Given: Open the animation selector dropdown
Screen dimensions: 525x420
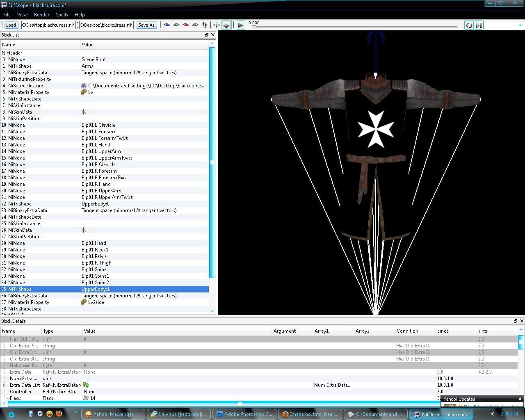Looking at the screenshot, I should point(503,25).
